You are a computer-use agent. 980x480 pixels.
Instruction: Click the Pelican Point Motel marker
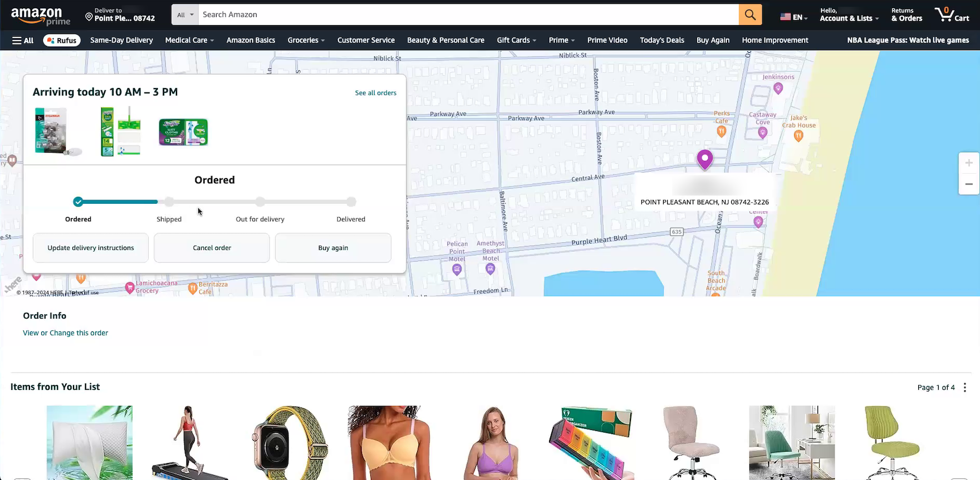(x=457, y=270)
